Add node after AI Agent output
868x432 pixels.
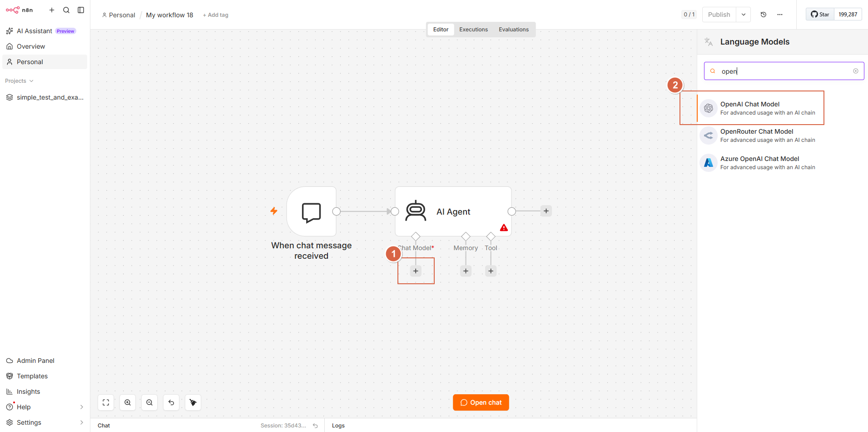(546, 211)
